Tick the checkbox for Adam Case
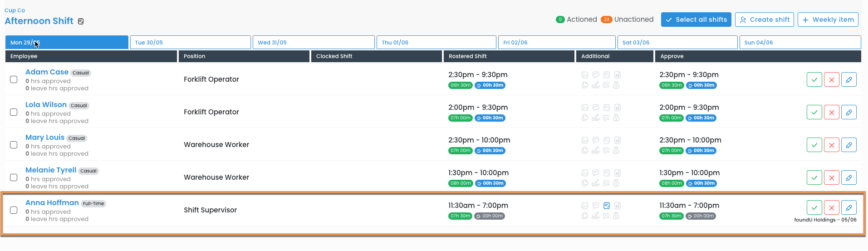Screen dimensions: 868x251 14,79
